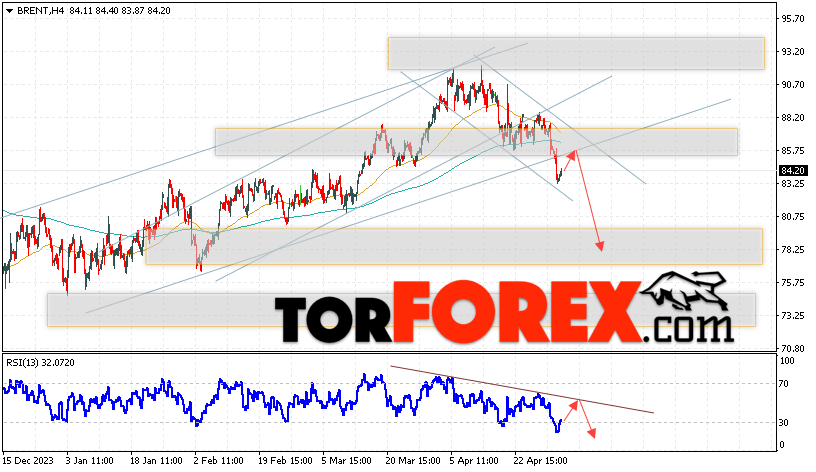Click the 2 Feb 11:00 date marker
This screenshot has height=472, width=816.
[x=219, y=461]
